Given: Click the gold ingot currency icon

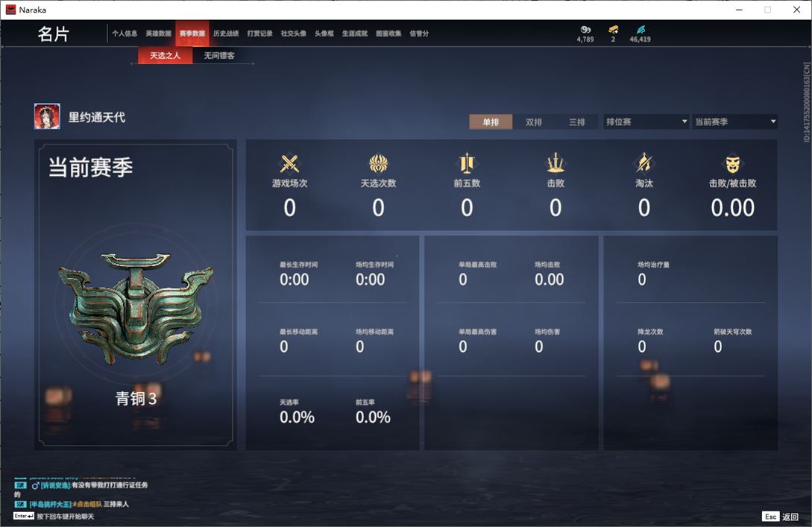Looking at the screenshot, I should click(613, 30).
